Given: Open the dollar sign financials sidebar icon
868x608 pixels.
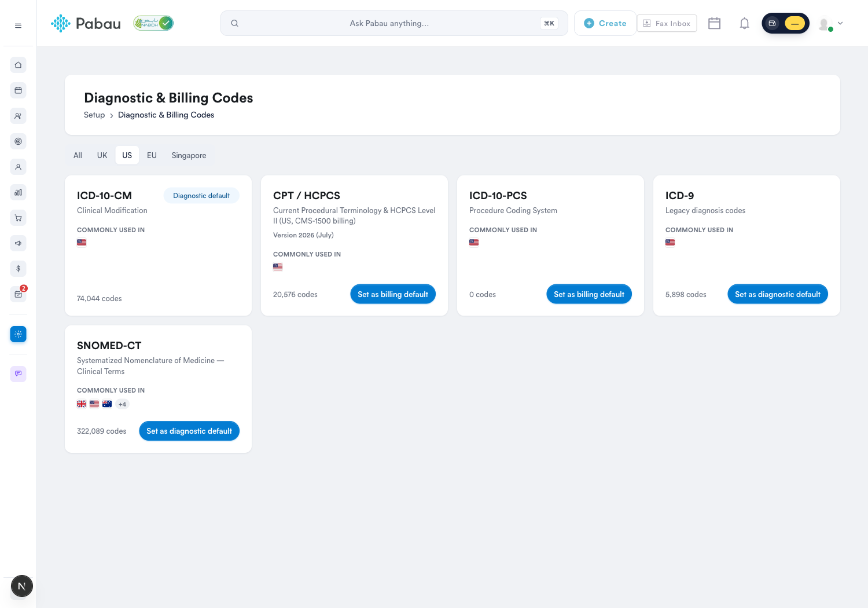Looking at the screenshot, I should (x=18, y=269).
